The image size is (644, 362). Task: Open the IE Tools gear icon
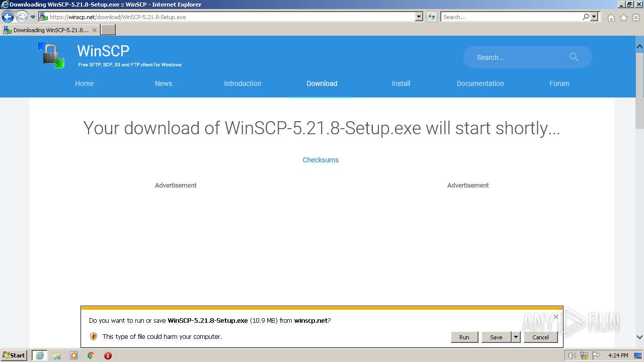[636, 18]
